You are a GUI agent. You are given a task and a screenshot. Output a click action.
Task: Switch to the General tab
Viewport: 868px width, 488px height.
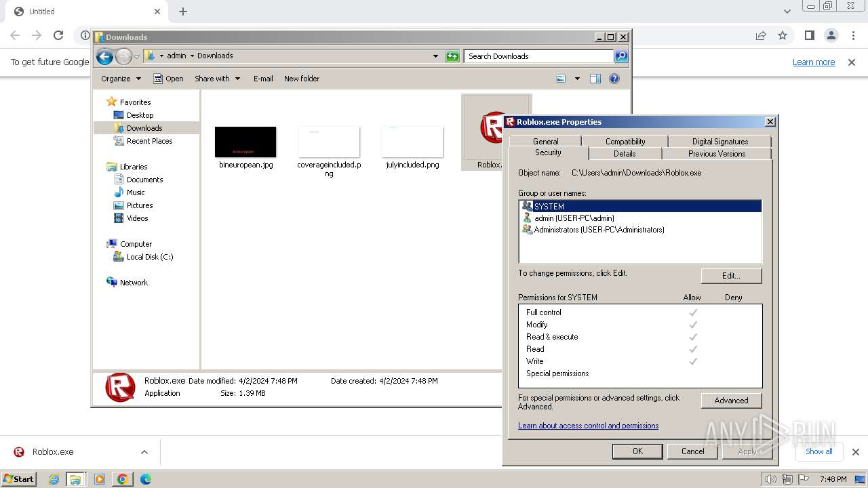click(x=546, y=142)
